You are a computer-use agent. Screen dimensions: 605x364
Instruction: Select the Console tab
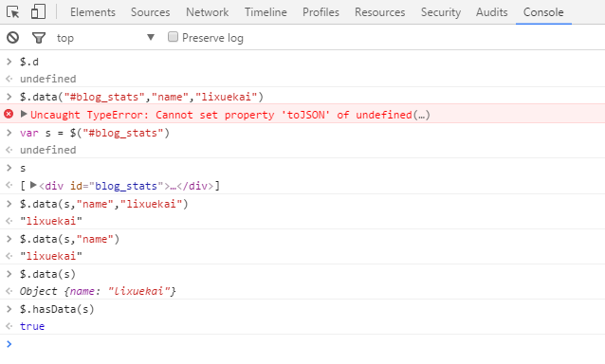pos(543,12)
